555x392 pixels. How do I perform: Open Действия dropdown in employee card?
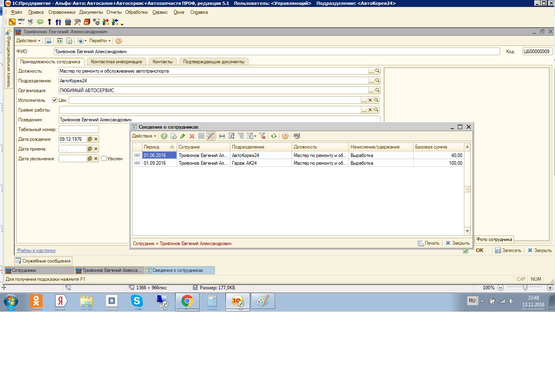pos(28,41)
